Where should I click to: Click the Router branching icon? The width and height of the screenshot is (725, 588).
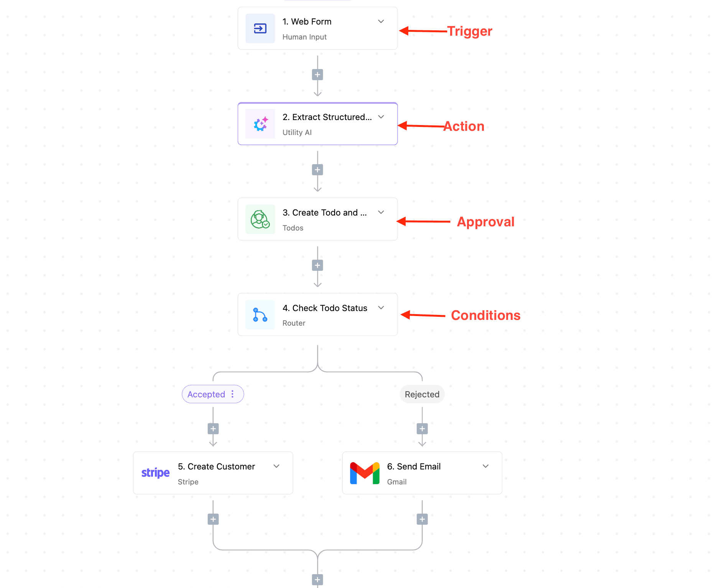click(x=260, y=315)
